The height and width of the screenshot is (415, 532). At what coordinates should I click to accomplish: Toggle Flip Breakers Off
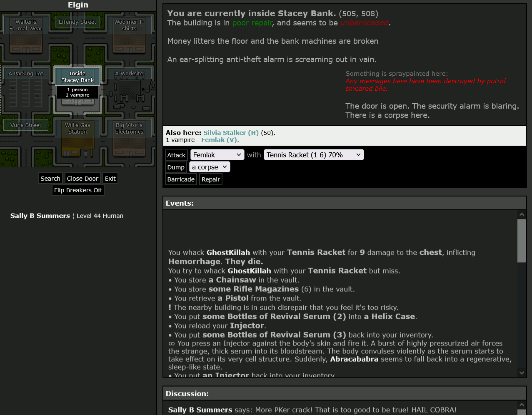pyautogui.click(x=78, y=190)
